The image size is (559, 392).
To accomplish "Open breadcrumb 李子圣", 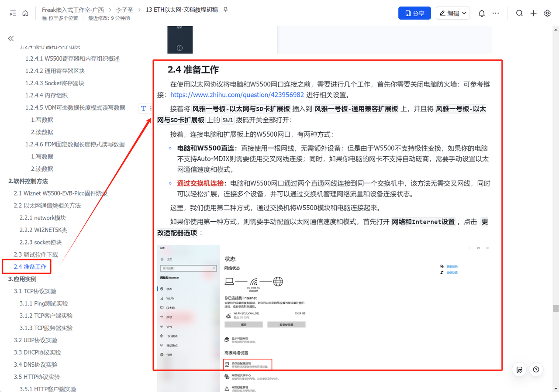I will (124, 10).
